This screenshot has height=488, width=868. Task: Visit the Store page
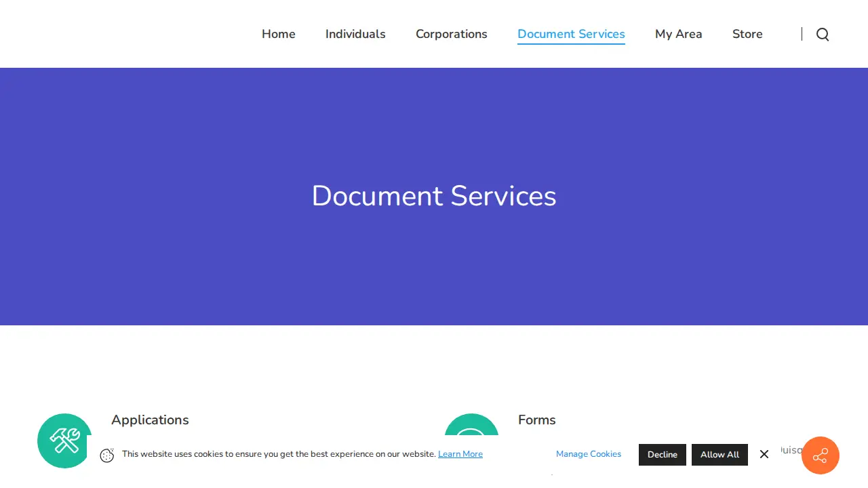(747, 34)
